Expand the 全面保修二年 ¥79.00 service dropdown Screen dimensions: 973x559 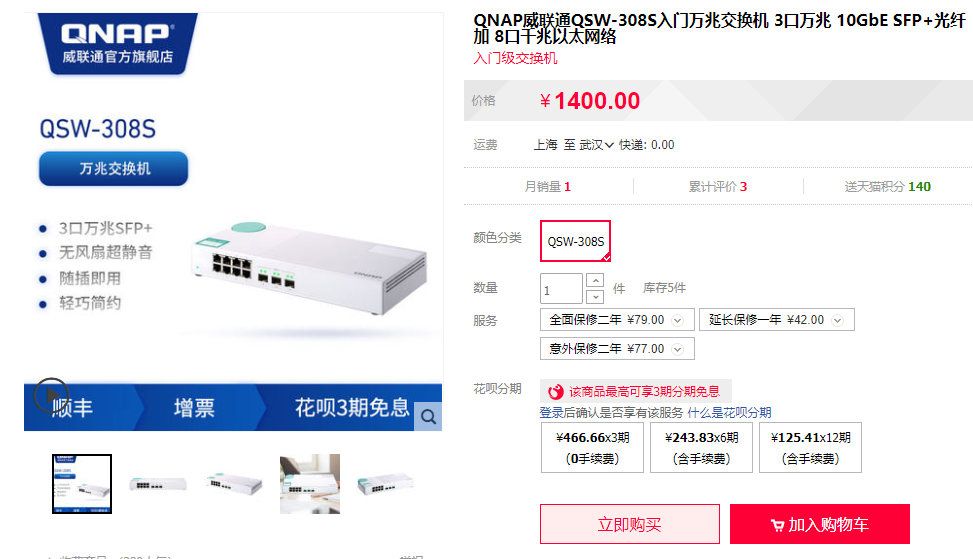[617, 320]
